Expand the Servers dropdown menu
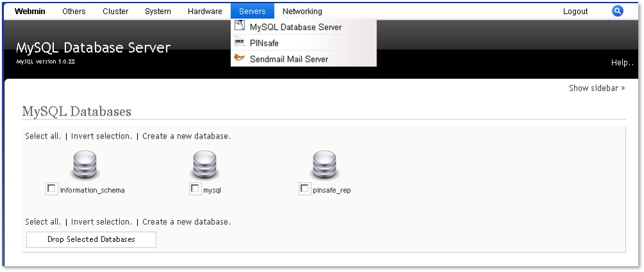This screenshot has width=644, height=272. pos(252,12)
